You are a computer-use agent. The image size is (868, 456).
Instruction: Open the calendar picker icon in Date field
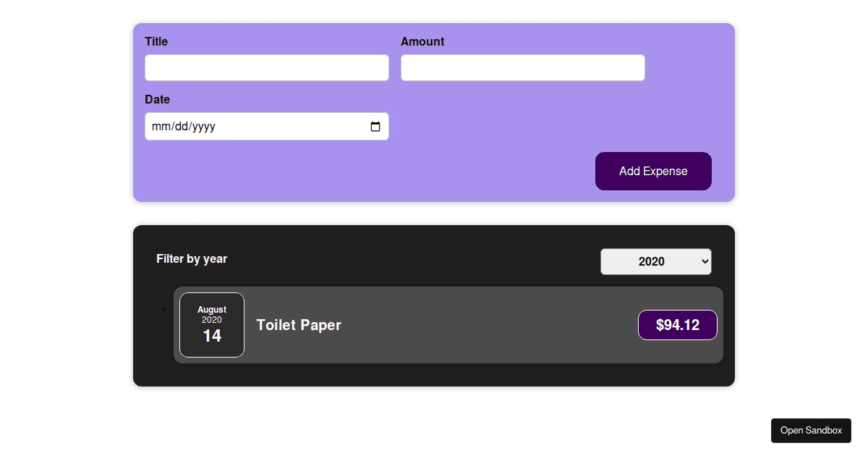(x=375, y=127)
